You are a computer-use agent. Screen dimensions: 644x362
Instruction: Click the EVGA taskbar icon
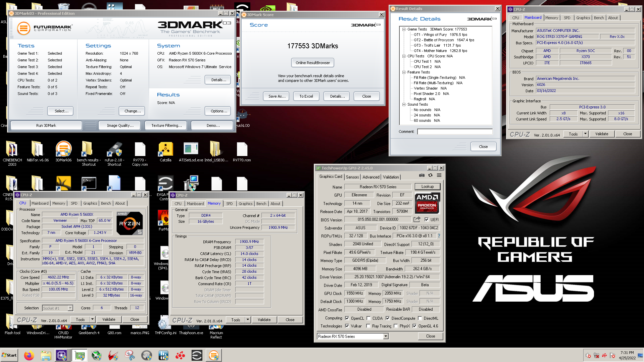(197, 355)
